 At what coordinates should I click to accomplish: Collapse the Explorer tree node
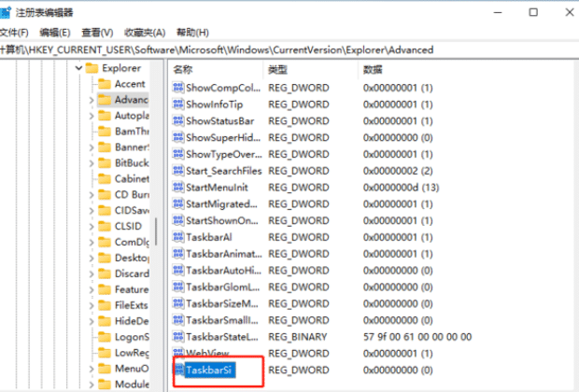pyautogui.click(x=78, y=68)
